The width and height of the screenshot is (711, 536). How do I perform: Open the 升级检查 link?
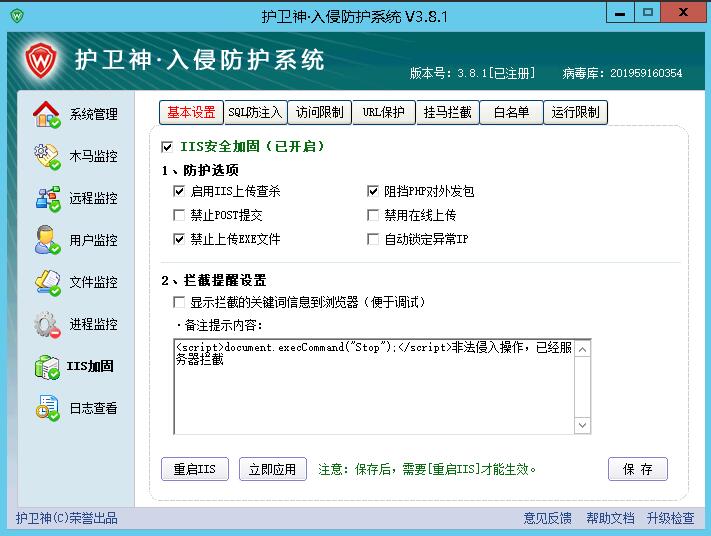670,518
